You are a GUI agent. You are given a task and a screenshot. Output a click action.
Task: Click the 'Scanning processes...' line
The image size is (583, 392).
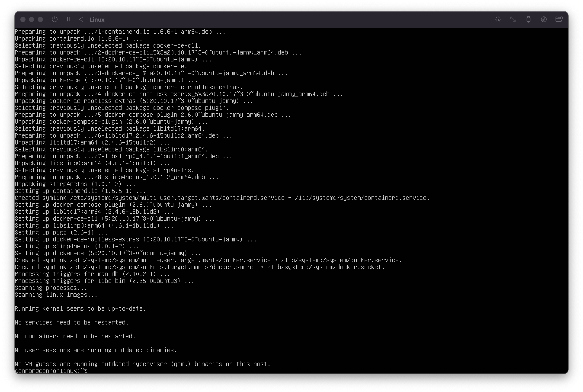point(51,288)
